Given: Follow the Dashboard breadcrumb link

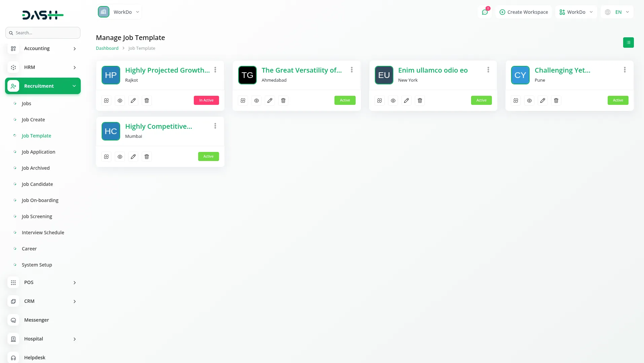Looking at the screenshot, I should tap(107, 48).
